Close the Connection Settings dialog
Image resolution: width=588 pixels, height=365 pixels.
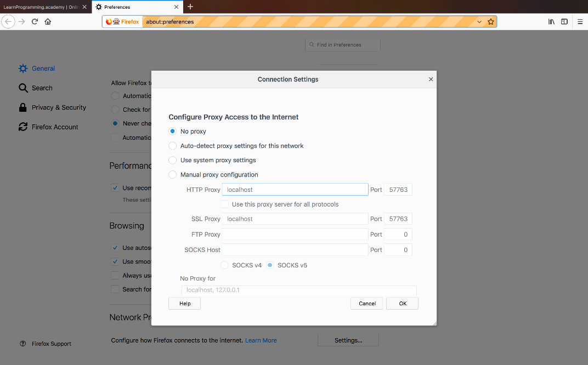click(431, 79)
